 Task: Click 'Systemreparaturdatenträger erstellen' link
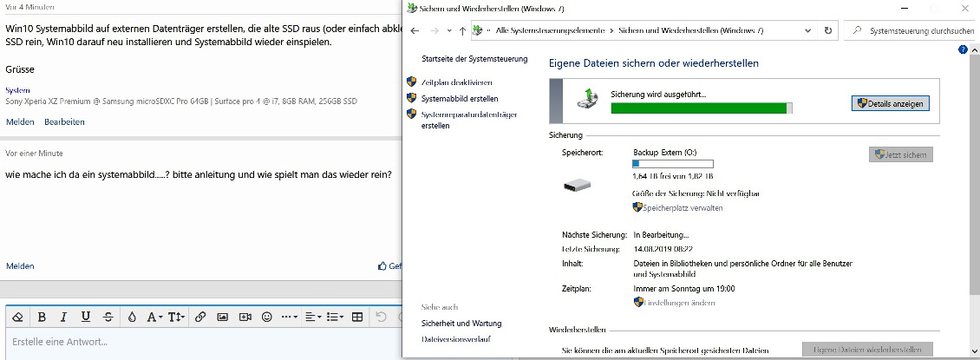[x=469, y=120]
